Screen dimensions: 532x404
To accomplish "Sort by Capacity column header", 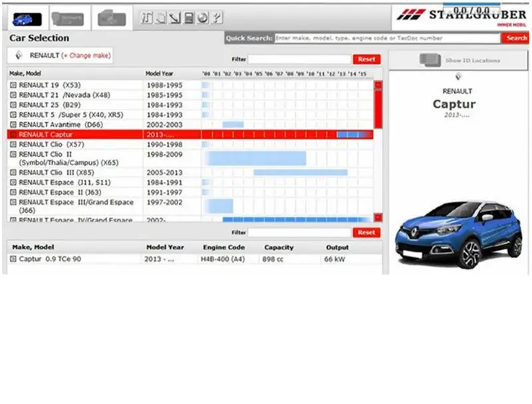I will pos(279,247).
